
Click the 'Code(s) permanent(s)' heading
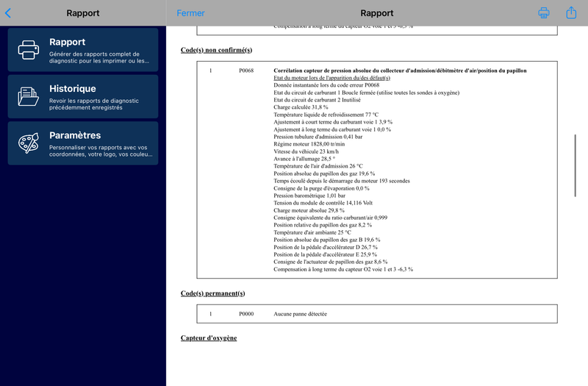tap(212, 293)
